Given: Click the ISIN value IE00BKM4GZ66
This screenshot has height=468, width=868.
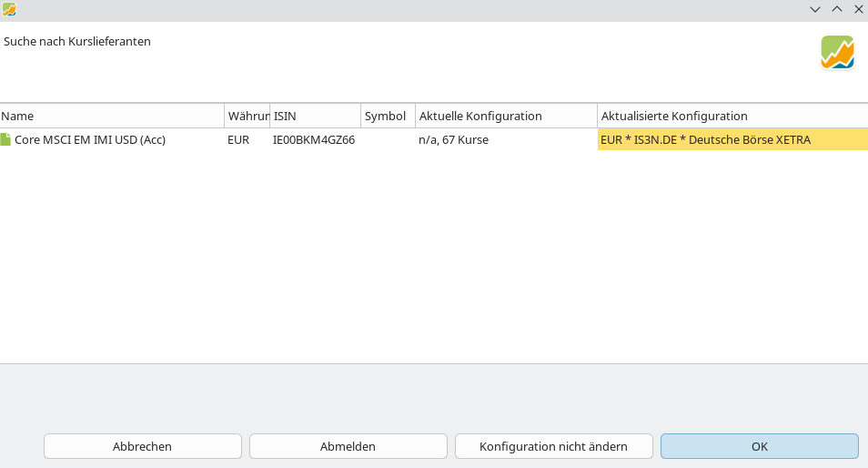Looking at the screenshot, I should click(x=314, y=140).
